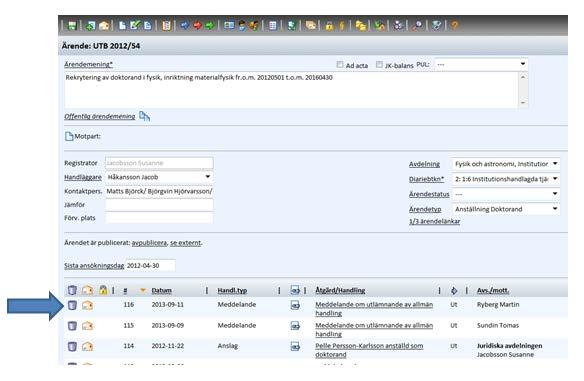Open row 115 Meddelande om utlämnande link

coord(374,330)
